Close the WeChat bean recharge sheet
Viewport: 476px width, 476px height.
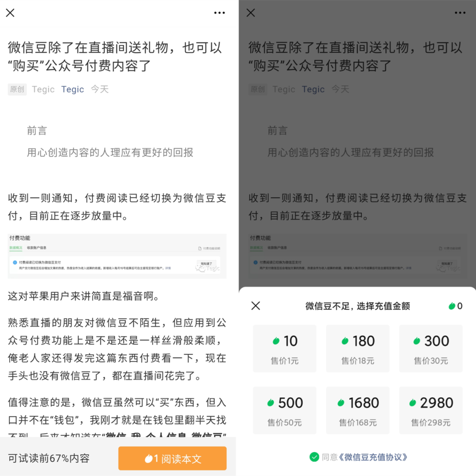tap(256, 306)
